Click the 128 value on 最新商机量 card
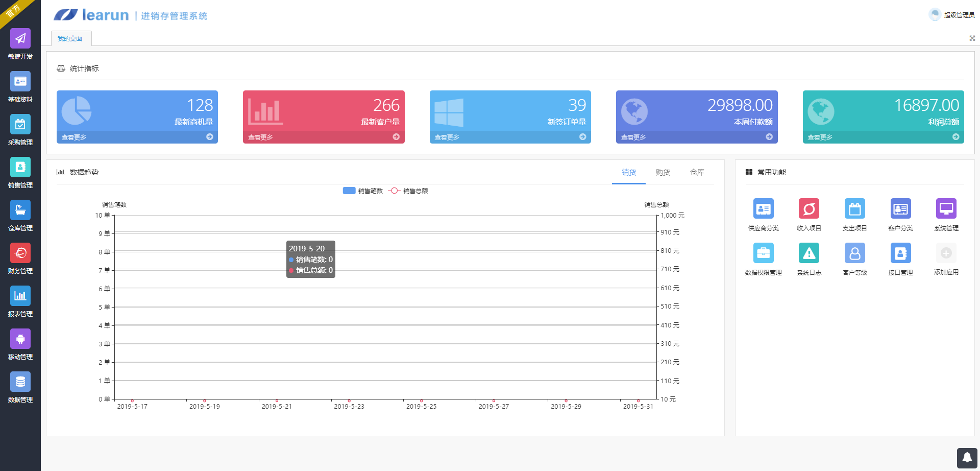Image resolution: width=980 pixels, height=471 pixels. click(x=200, y=105)
